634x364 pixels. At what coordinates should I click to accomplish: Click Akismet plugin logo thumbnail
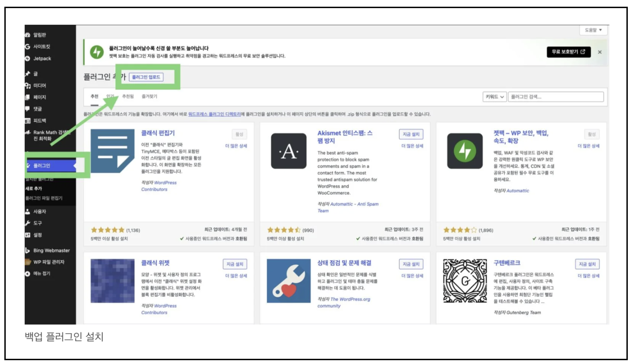[x=289, y=151]
